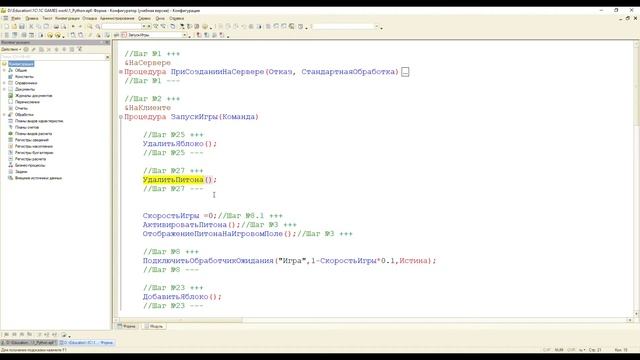Select Регистры сведений tree item

click(x=31, y=140)
